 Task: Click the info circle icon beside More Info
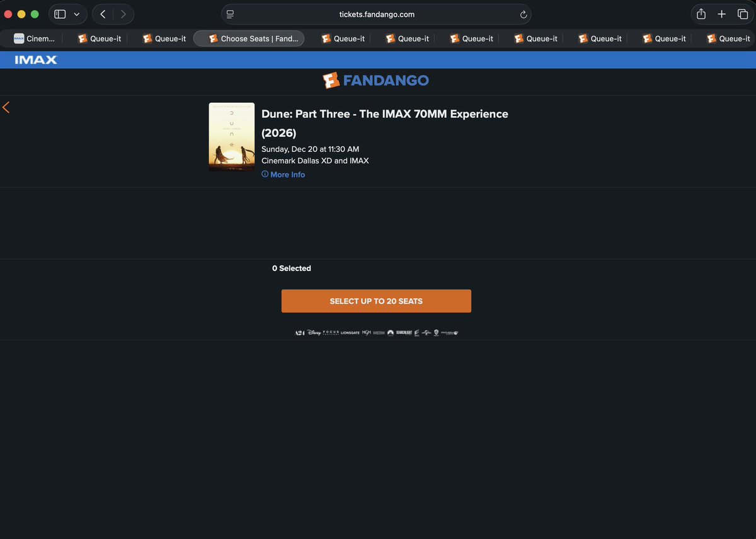coord(265,175)
